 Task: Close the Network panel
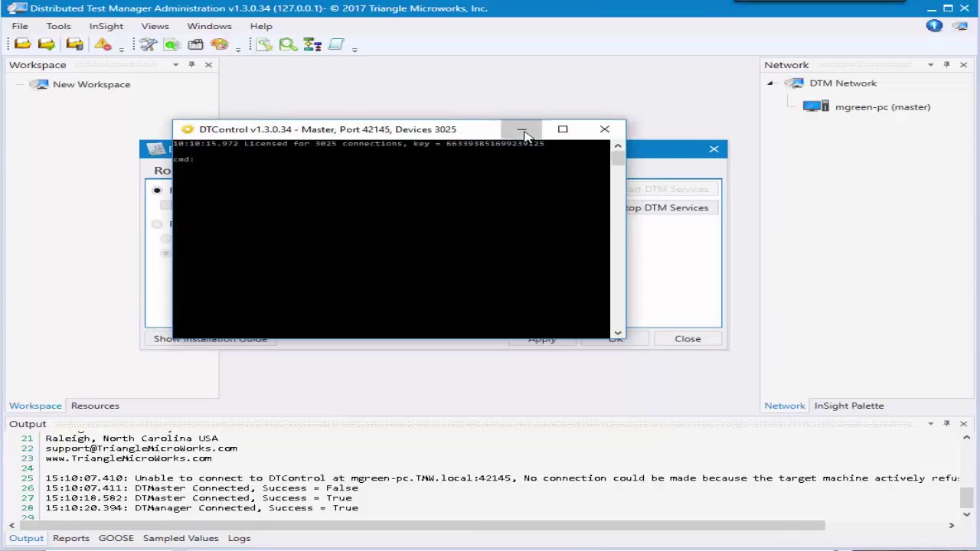963,65
